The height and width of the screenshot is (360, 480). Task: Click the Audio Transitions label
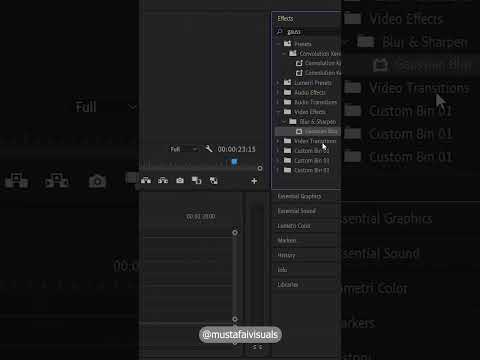315,102
